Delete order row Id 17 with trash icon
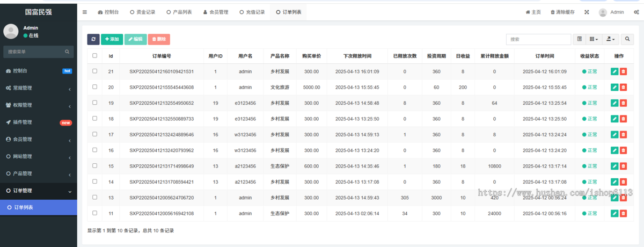The image size is (644, 247). coord(623,135)
